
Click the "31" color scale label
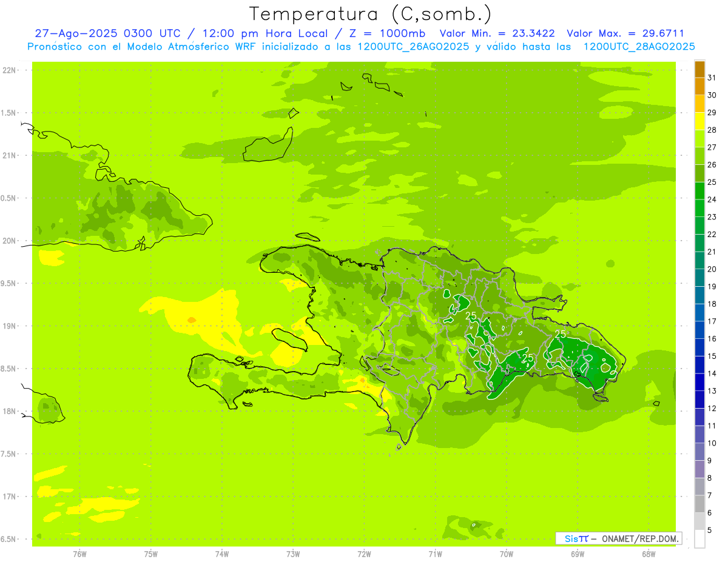click(712, 78)
